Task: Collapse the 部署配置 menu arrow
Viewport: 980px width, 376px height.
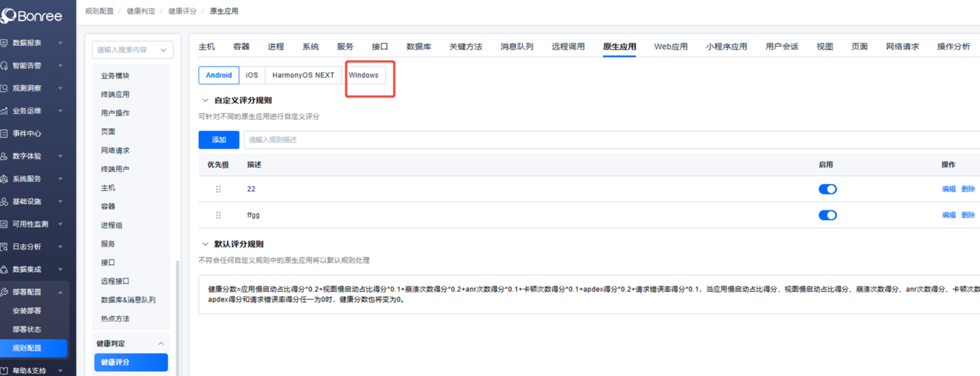Action: point(60,292)
